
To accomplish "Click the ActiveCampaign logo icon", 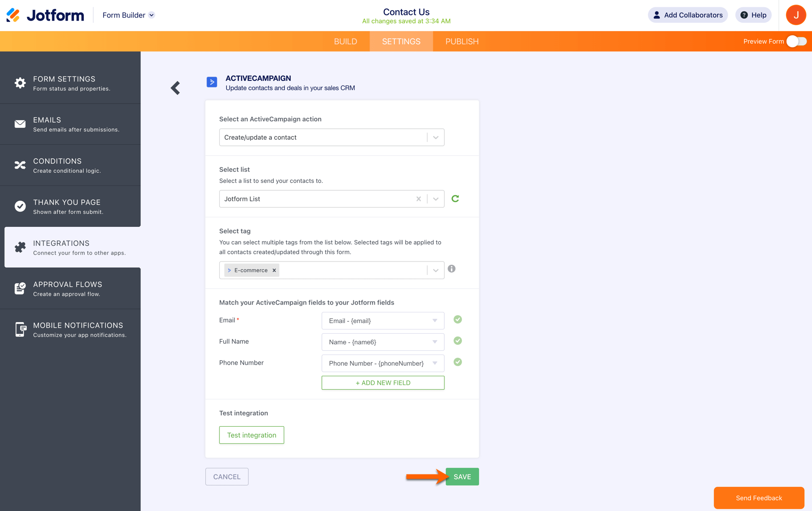I will pyautogui.click(x=212, y=82).
